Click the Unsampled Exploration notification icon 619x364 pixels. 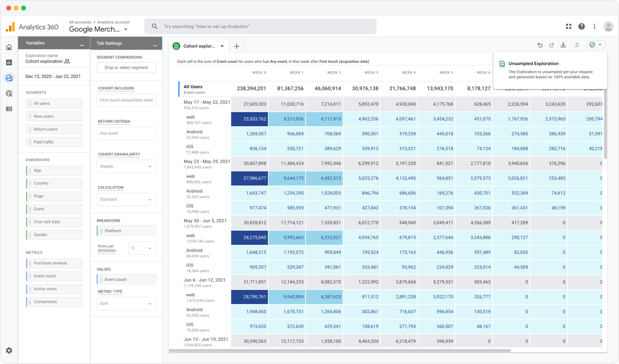click(x=502, y=64)
